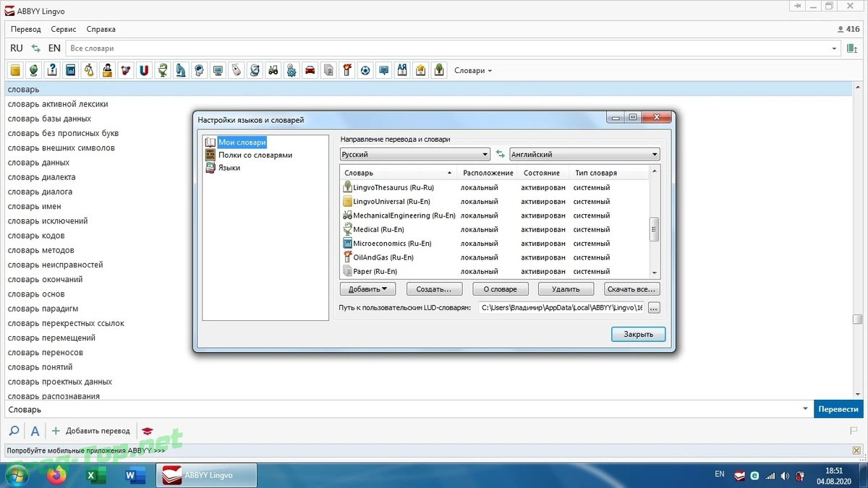Viewport: 868px width, 488px height.
Task: Select the microscope dictionary icon
Action: 181,70
